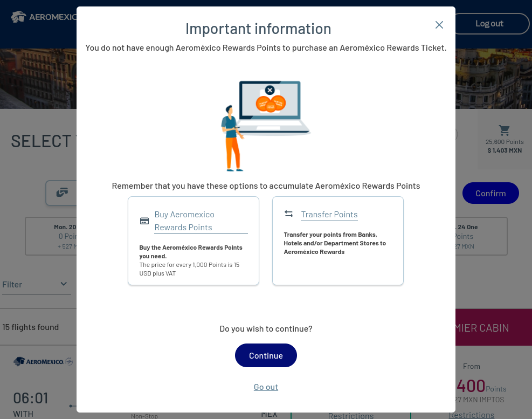
Task: Click the Buy Aeromexico Rewards Points card description
Action: tap(191, 260)
